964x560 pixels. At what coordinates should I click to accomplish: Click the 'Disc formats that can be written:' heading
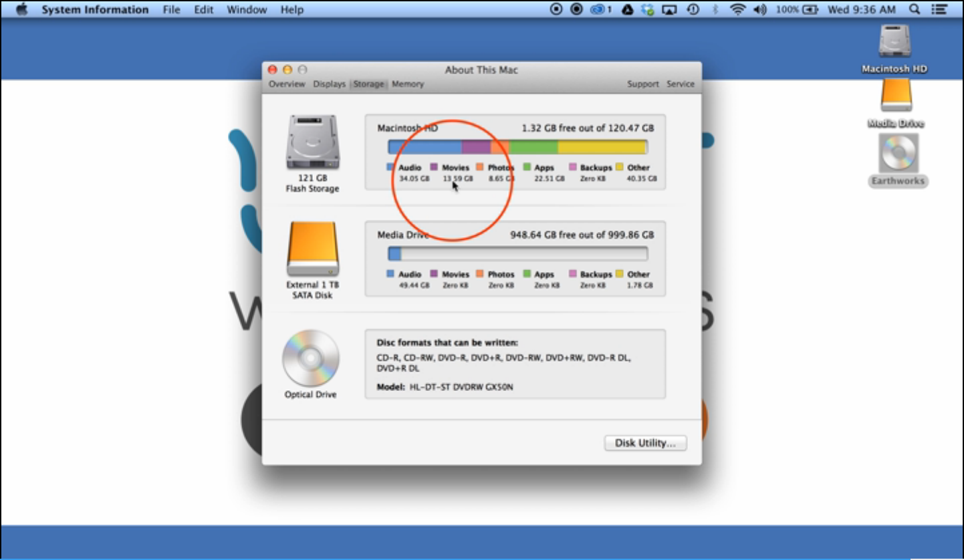point(447,343)
